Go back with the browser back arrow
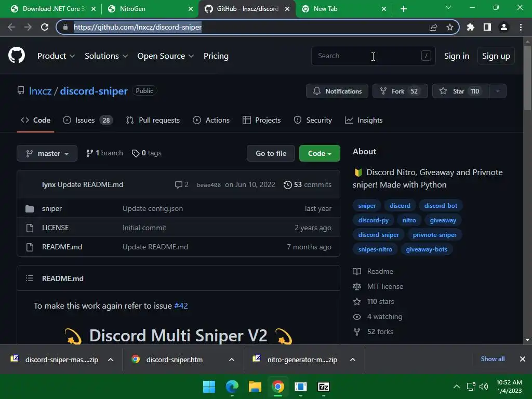Screen dimensions: 532x399 (11, 27)
